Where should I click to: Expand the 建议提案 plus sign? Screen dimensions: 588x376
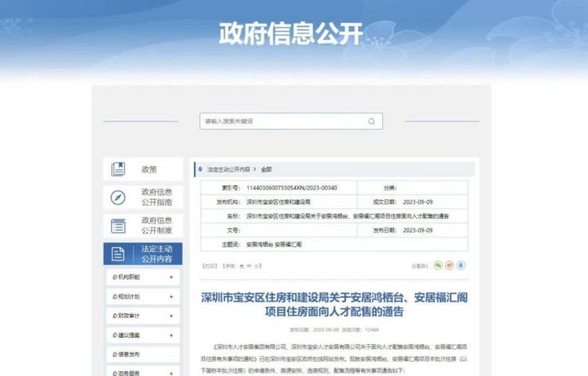point(172,335)
